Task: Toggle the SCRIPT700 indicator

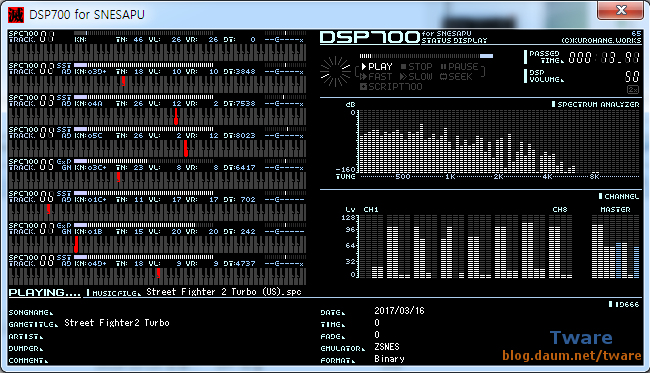Action: 391,87
